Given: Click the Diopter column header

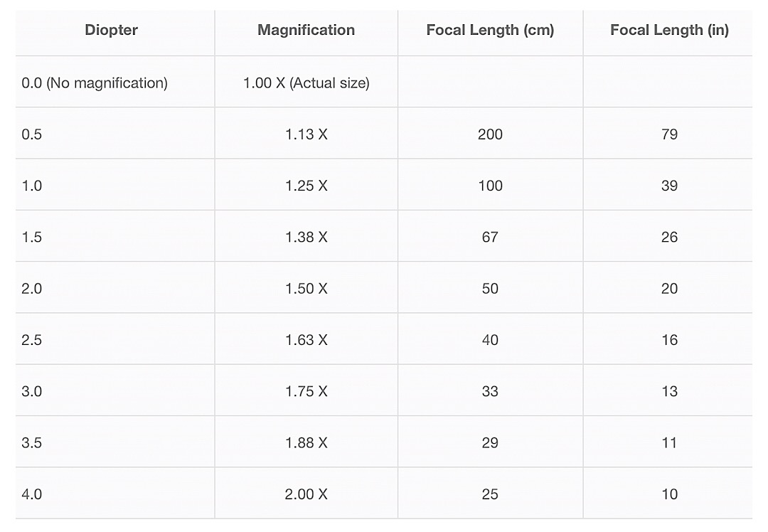Looking at the screenshot, I should pyautogui.click(x=111, y=30).
